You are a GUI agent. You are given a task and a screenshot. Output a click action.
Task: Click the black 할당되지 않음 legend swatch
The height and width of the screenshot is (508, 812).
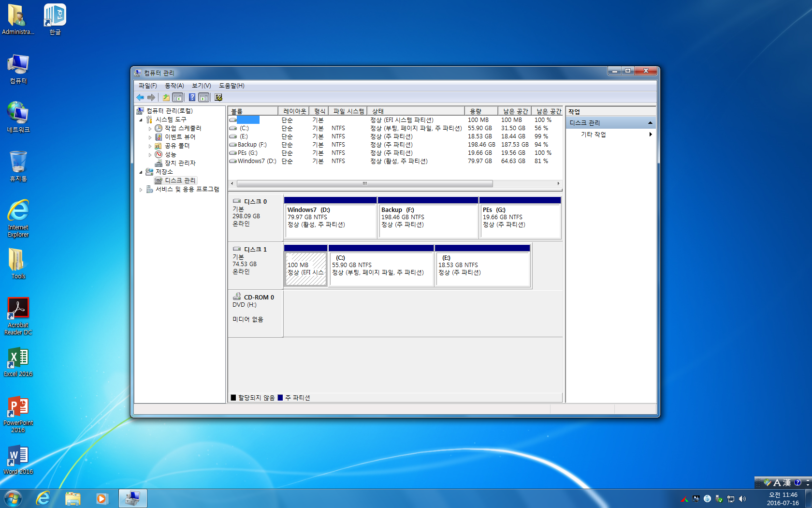point(233,398)
